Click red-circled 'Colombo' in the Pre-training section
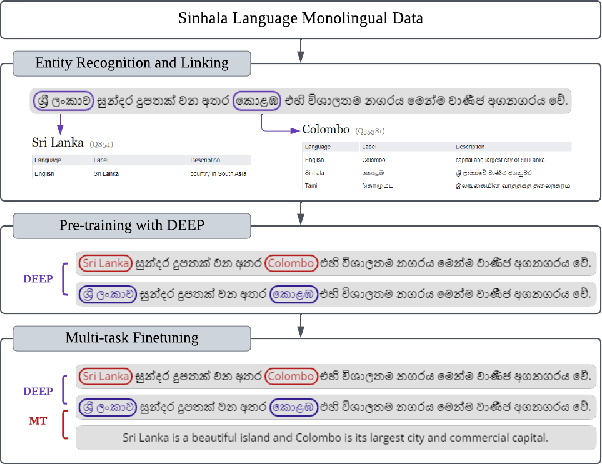Viewport: 602px width, 464px height. tap(291, 263)
